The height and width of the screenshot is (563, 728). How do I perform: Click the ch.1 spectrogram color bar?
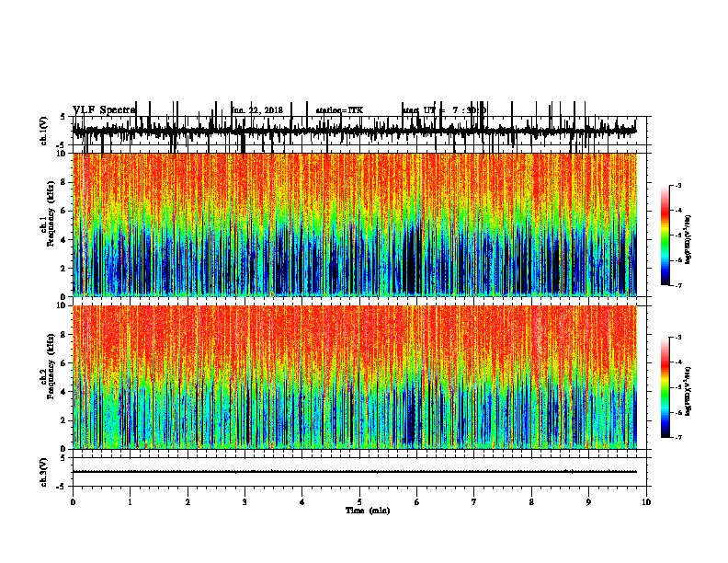pos(665,236)
